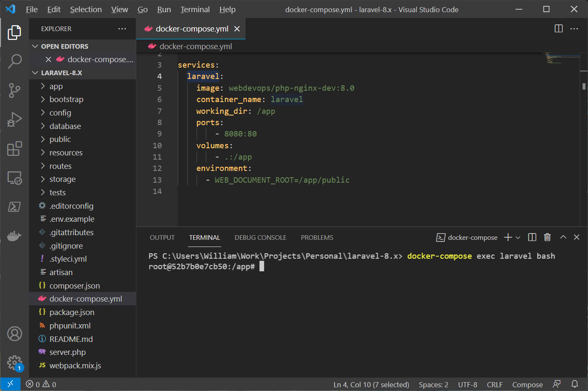Open the Run and Debug view
The image size is (588, 391).
pos(14,120)
